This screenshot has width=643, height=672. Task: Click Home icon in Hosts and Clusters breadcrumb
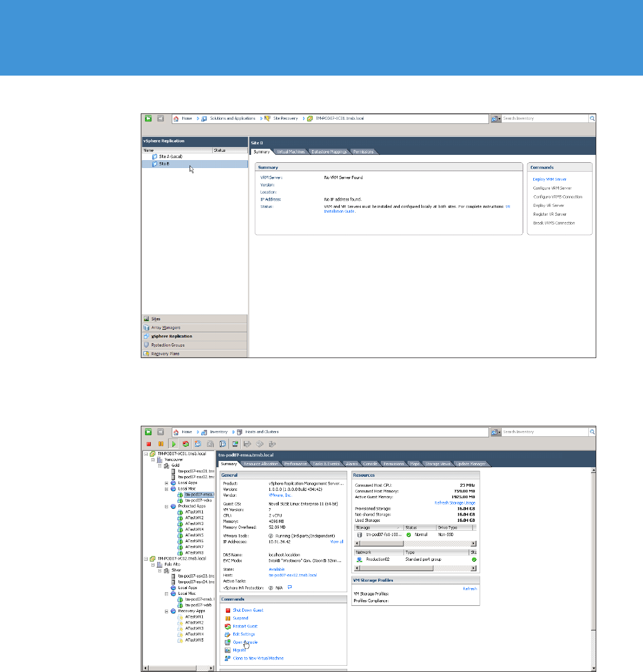177,432
